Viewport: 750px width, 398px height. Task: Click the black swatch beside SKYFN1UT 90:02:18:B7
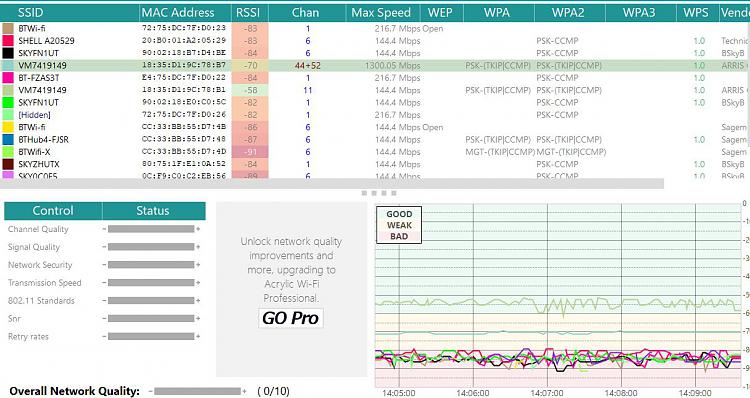pyautogui.click(x=8, y=53)
